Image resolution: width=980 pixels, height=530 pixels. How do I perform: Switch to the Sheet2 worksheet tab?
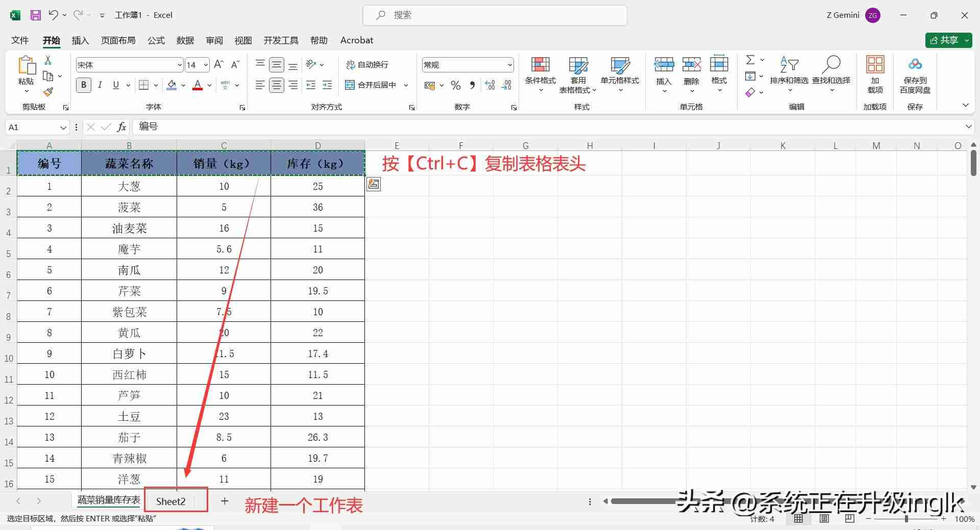[x=171, y=501]
